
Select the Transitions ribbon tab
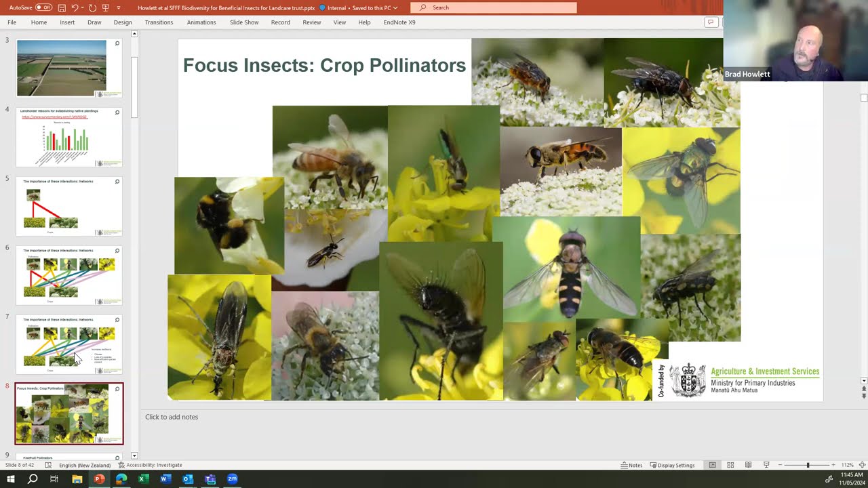click(x=159, y=22)
